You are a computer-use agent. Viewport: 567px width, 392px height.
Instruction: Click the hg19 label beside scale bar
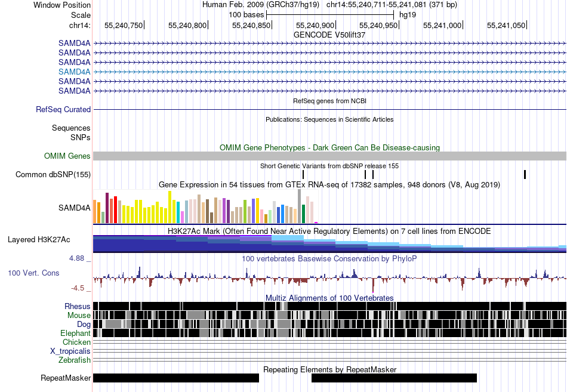coord(408,15)
